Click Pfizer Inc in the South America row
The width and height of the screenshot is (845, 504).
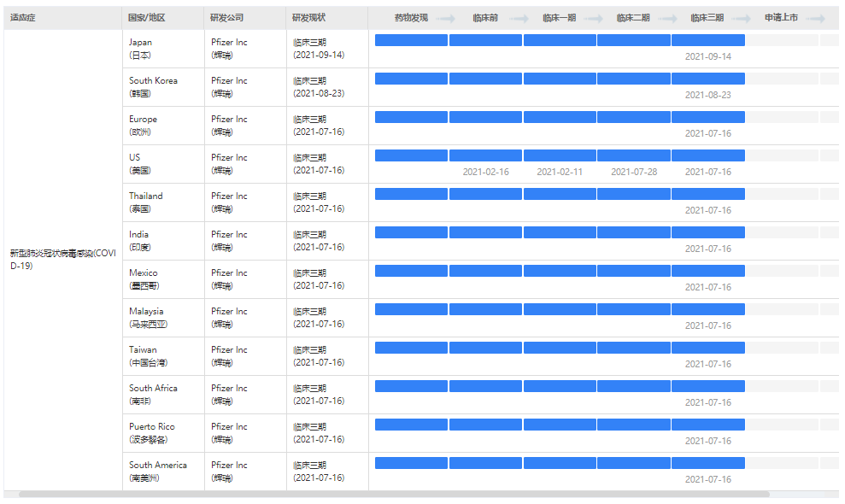coord(229,466)
